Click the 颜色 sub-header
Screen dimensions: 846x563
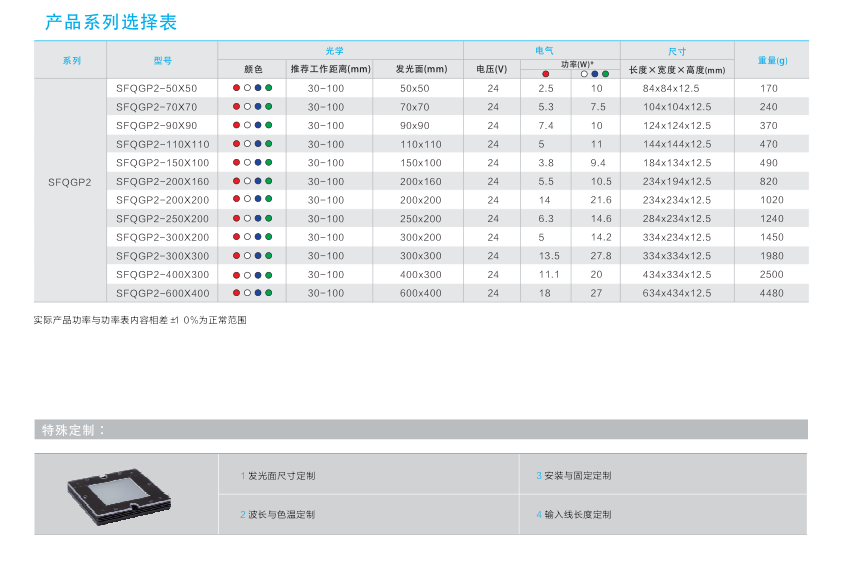pyautogui.click(x=253, y=69)
